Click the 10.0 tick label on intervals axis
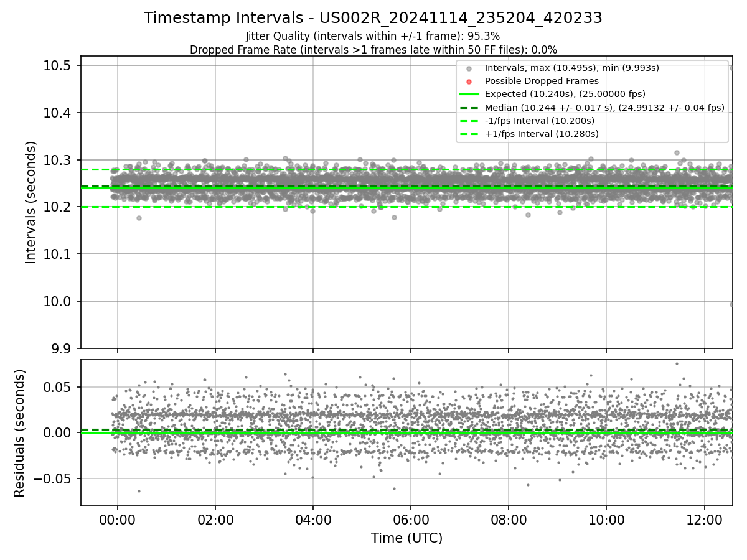Screen dimensions: 747x560 (x=57, y=301)
